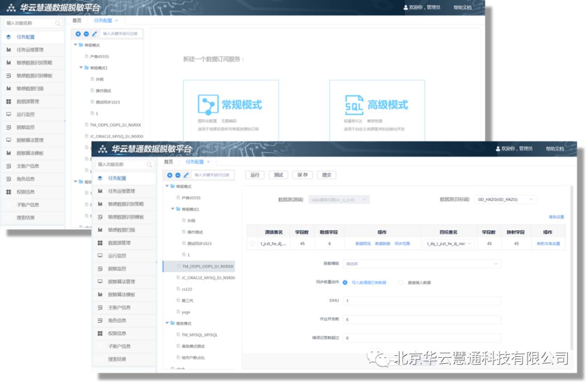
Task: Select the 直接插入数据 radio option
Action: click(x=401, y=283)
